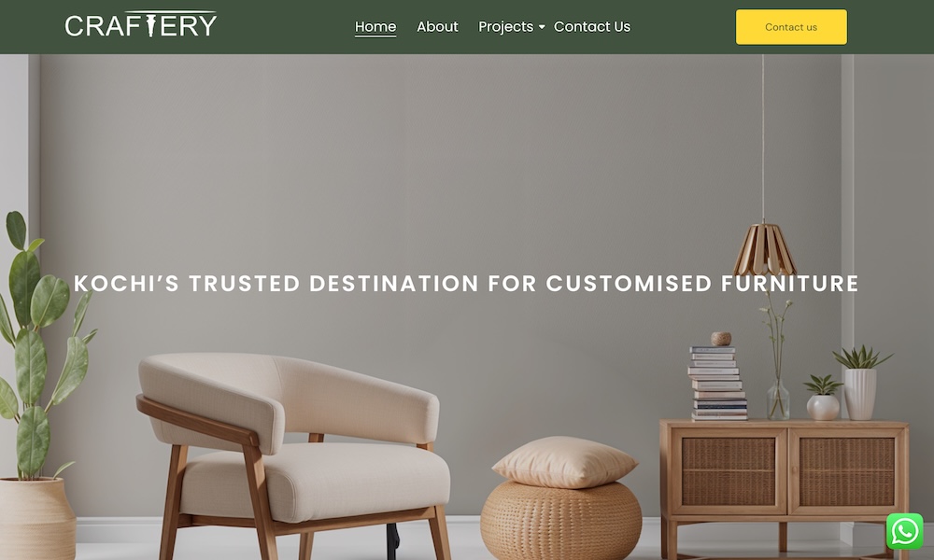Open the About page from navigation
This screenshot has height=560, width=934.
(x=437, y=27)
